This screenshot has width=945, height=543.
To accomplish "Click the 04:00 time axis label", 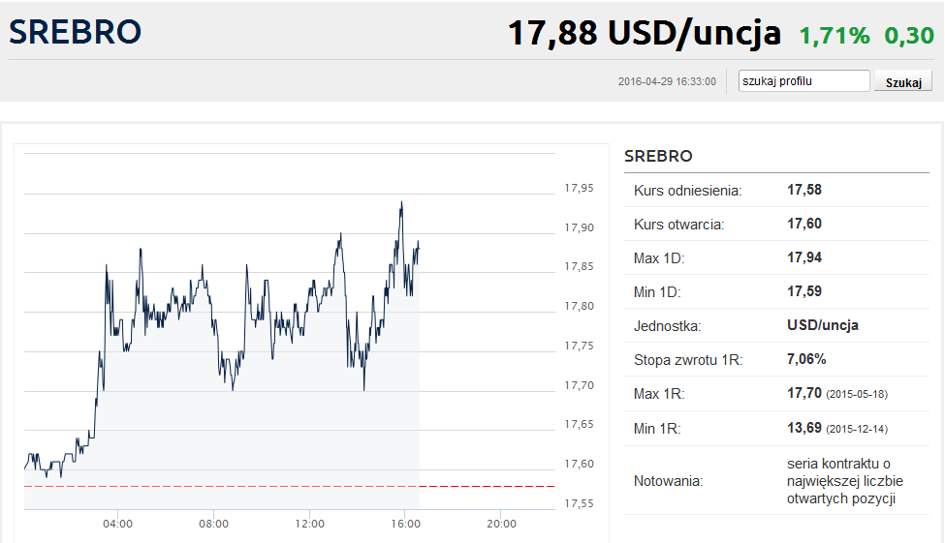I will pyautogui.click(x=118, y=524).
